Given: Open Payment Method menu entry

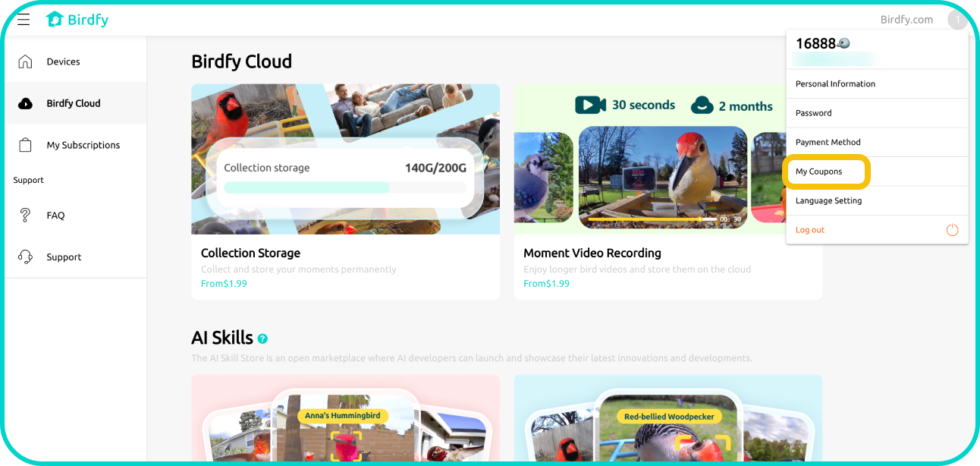Looking at the screenshot, I should point(828,142).
